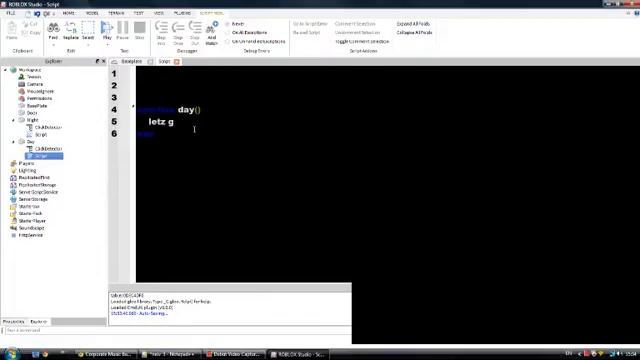Switch to the TEST ribbon tab
640x360 pixels.
point(138,13)
